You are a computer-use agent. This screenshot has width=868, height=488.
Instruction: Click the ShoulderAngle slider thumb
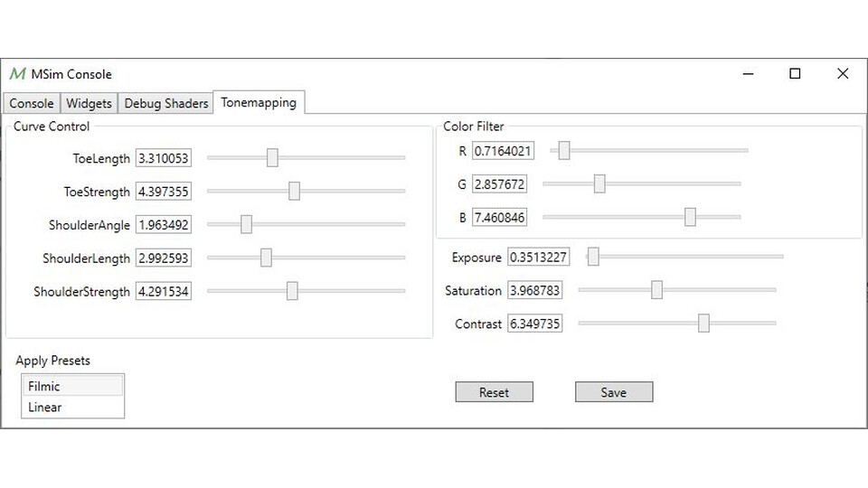tap(246, 224)
